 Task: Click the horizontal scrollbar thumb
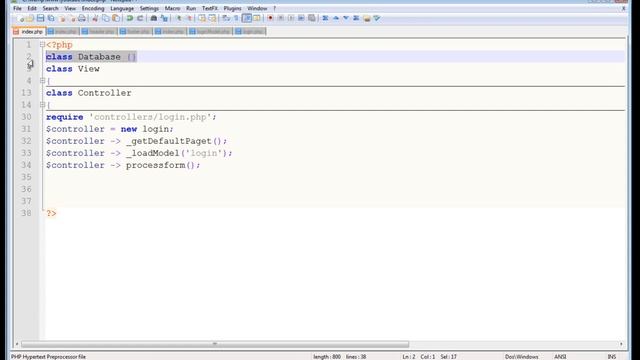tap(215, 344)
